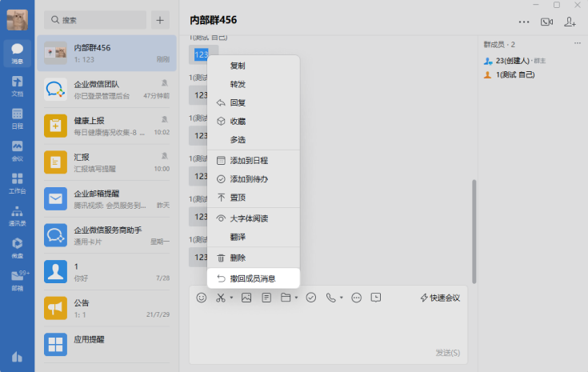The image size is (588, 372).
Task: Expand the screenshot options dropdown arrow
Action: click(232, 298)
